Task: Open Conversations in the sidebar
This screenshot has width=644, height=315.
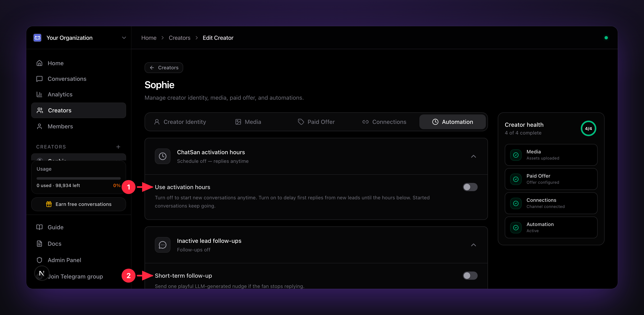Action: (x=78, y=79)
